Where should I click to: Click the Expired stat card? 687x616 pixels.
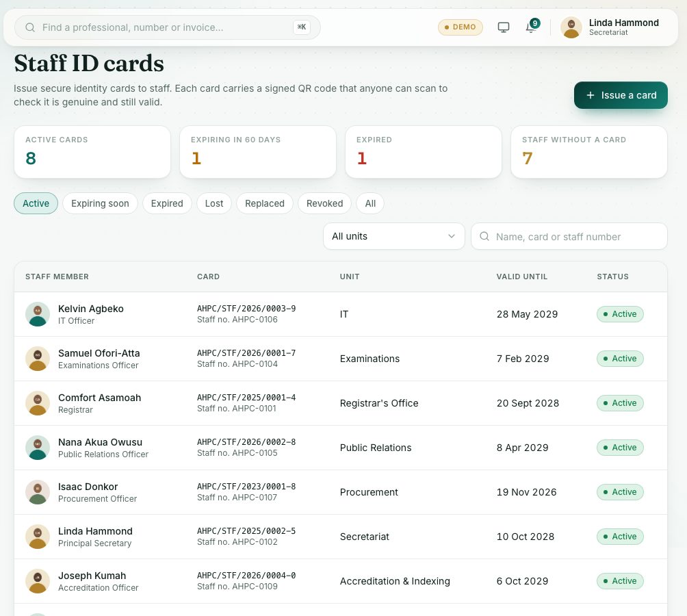tap(424, 152)
